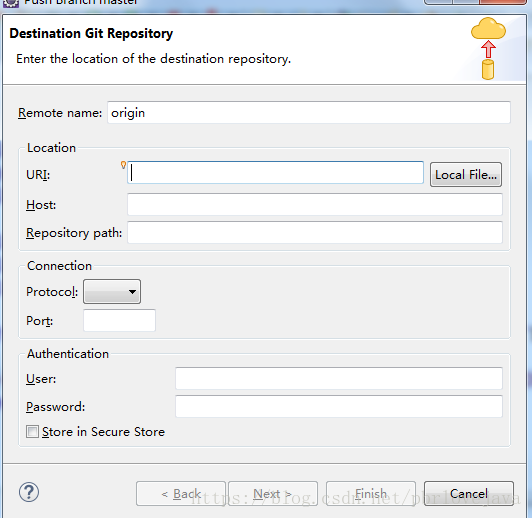Click the Local File... button
532x518 pixels.
point(466,175)
